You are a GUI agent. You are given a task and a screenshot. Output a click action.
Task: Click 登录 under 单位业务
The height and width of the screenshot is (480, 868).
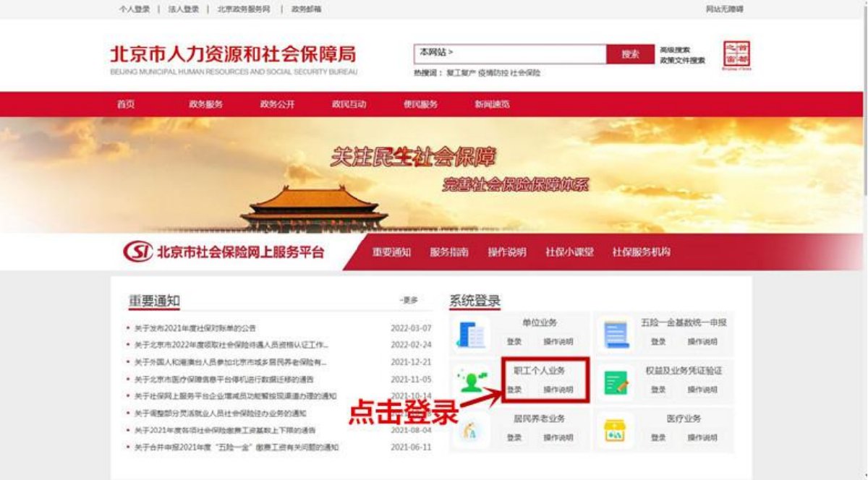click(514, 342)
